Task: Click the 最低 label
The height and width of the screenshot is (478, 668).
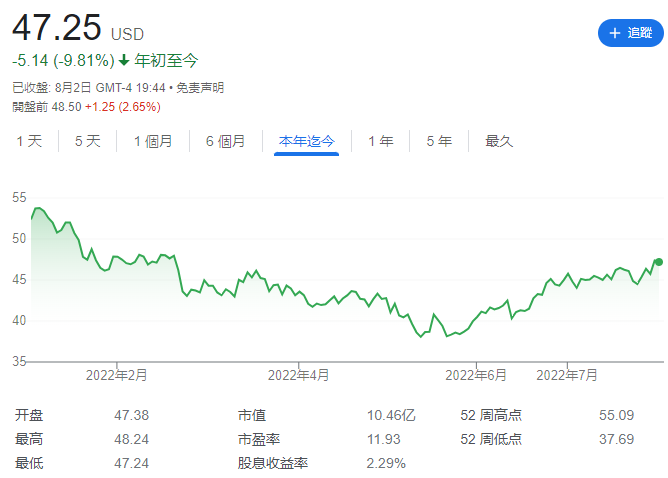Action: pos(29,463)
